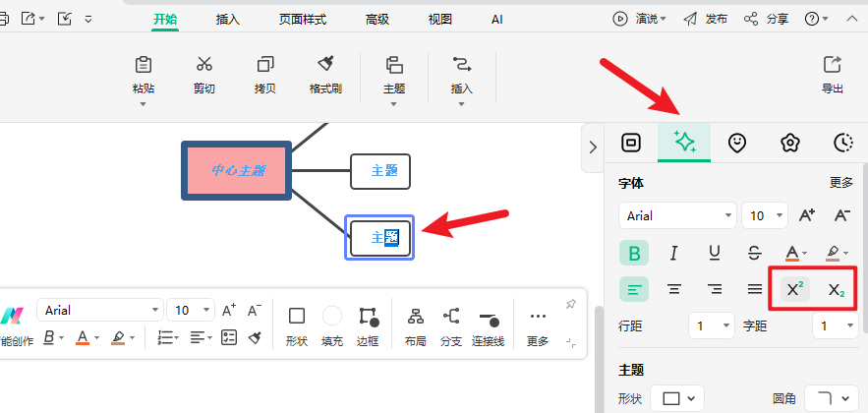Open the Arial font dropdown in side panel
The height and width of the screenshot is (413, 868).
point(676,215)
